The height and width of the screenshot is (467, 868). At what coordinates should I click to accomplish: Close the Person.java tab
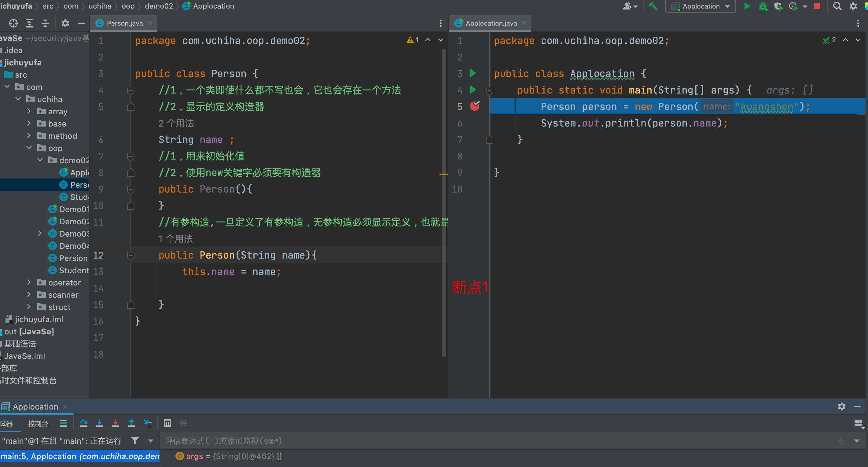tap(150, 23)
